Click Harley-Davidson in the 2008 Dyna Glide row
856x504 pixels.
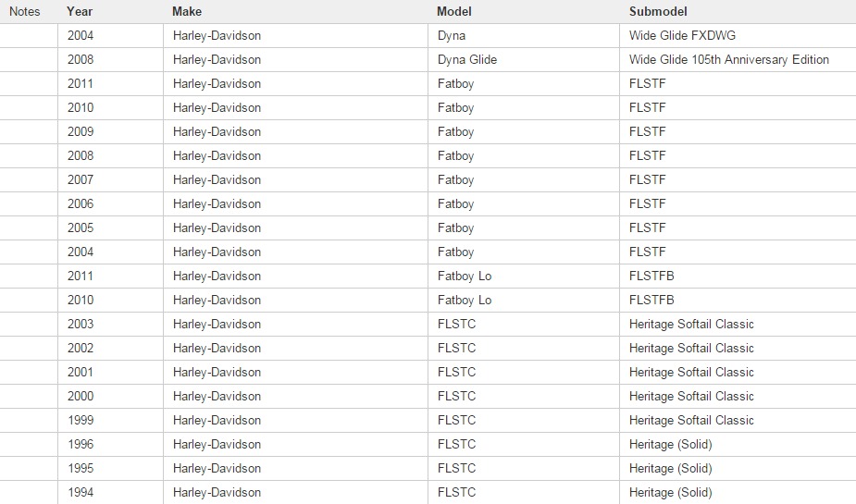pos(217,60)
